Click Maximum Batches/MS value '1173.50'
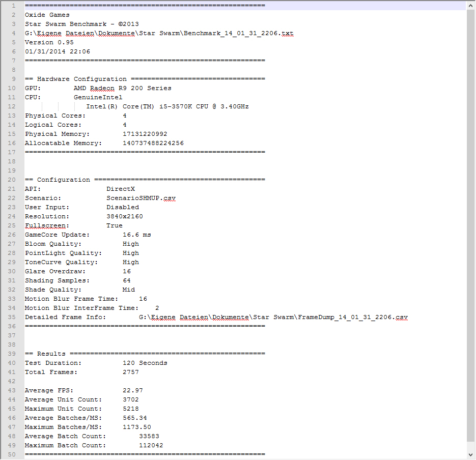Image resolution: width=476 pixels, height=460 pixels. pyautogui.click(x=136, y=427)
